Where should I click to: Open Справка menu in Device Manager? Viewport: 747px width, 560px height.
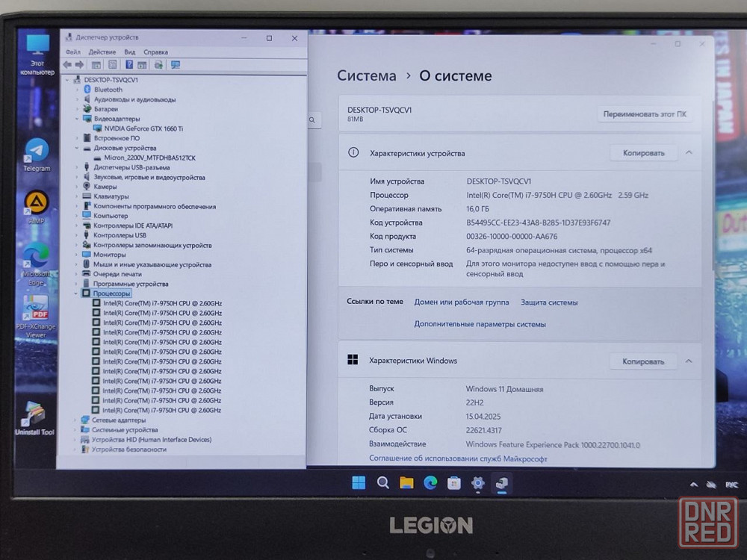(156, 52)
